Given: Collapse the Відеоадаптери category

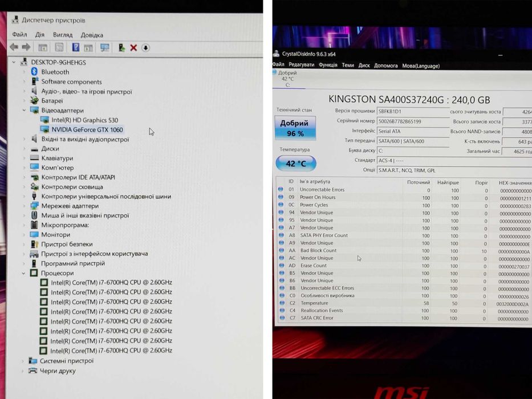Looking at the screenshot, I should (24, 110).
